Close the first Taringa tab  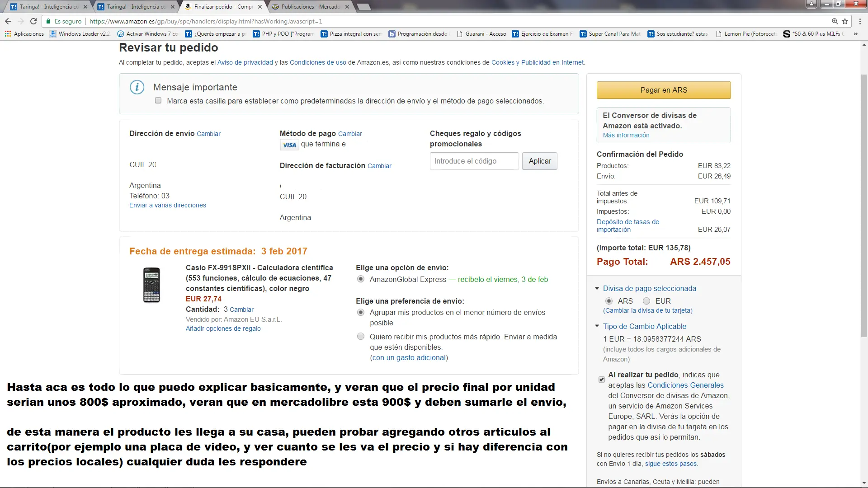[x=85, y=7]
